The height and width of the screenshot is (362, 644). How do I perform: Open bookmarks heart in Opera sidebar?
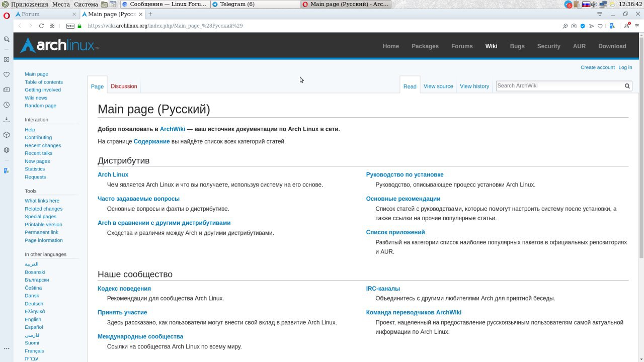[x=7, y=74]
